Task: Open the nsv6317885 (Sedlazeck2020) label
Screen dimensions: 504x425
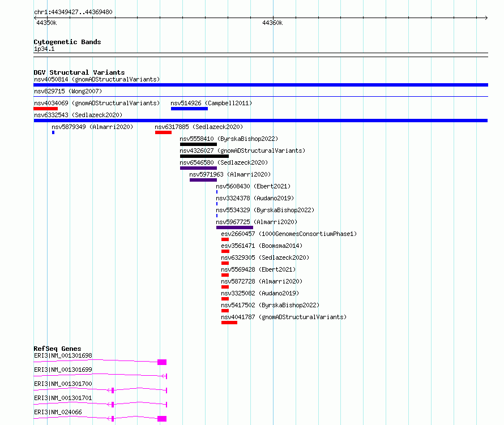Action: point(199,127)
